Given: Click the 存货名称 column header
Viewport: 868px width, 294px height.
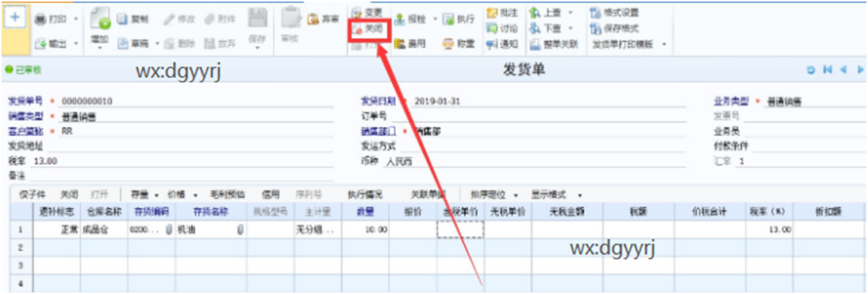Looking at the screenshot, I should coord(211,211).
